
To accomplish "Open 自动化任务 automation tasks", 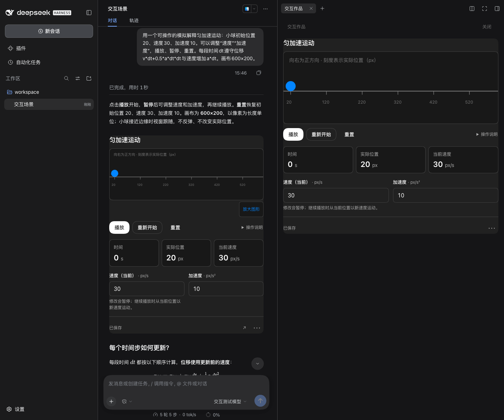I will tap(28, 62).
